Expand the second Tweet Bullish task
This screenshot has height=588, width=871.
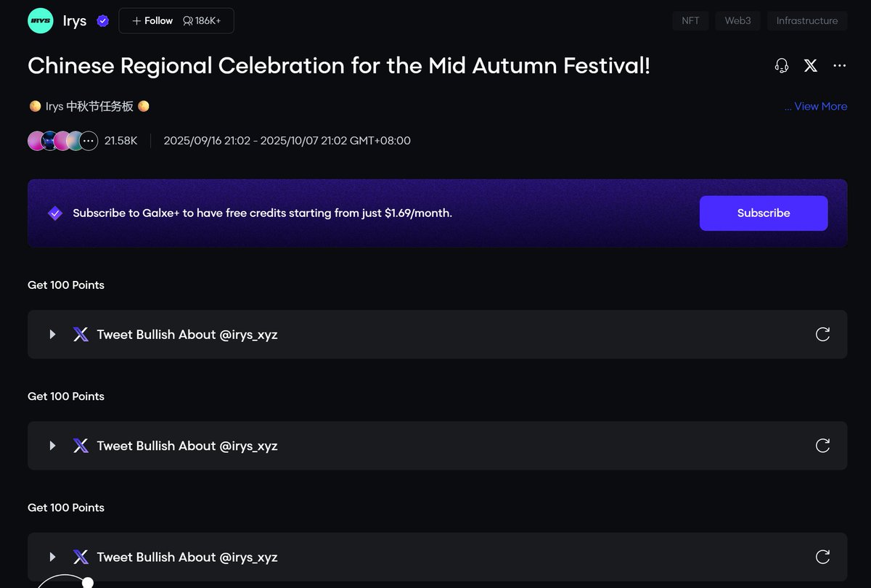click(52, 446)
